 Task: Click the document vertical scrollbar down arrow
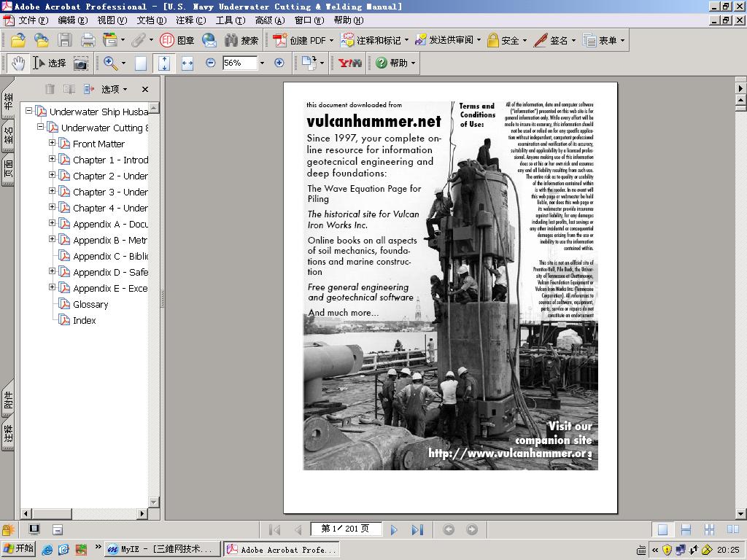pyautogui.click(x=741, y=514)
